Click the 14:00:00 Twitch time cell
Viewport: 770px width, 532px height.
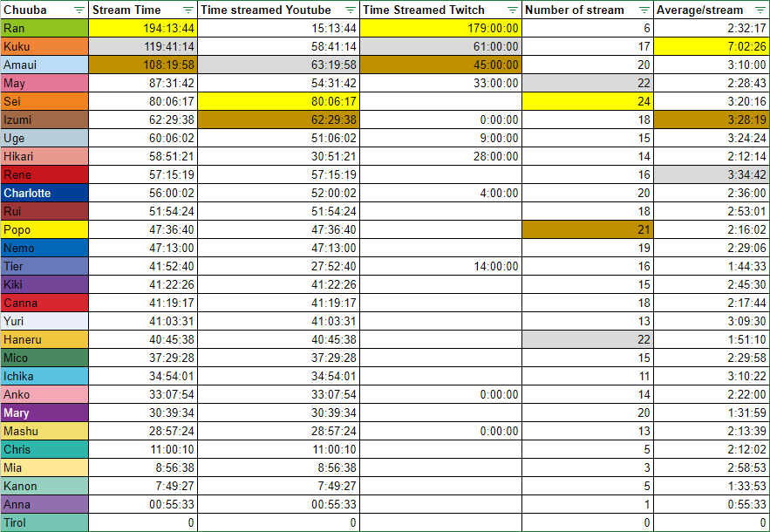pos(441,266)
